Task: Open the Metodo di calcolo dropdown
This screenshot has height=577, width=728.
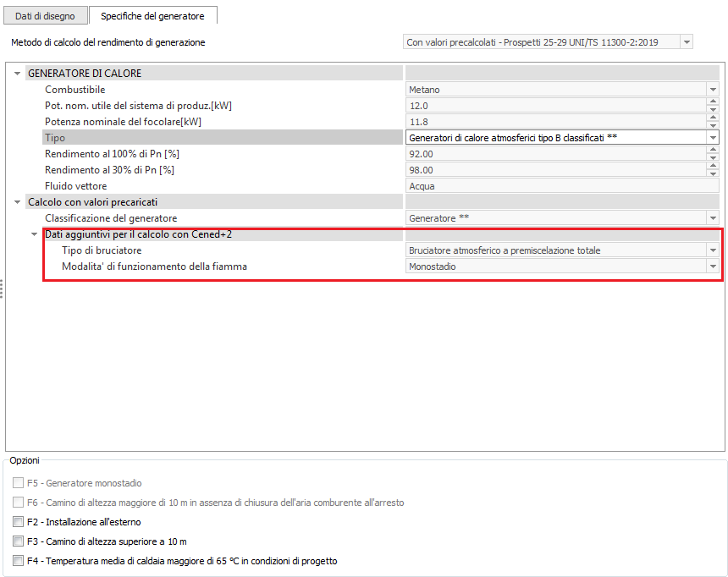Action: [x=686, y=42]
